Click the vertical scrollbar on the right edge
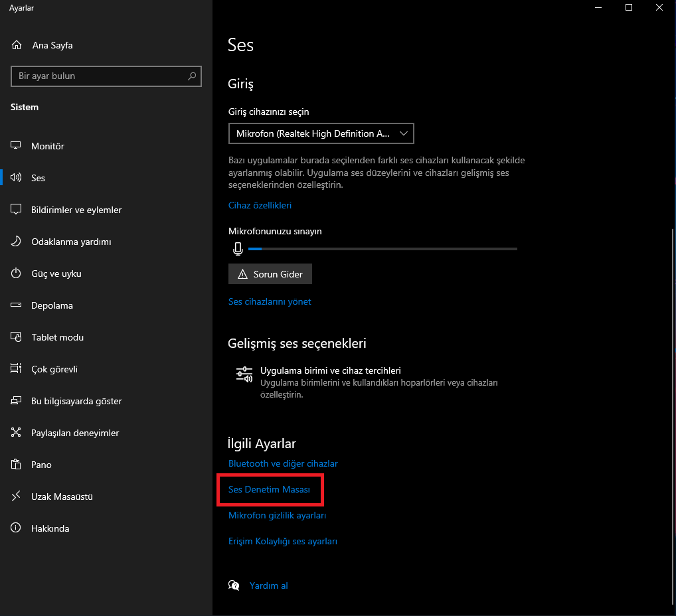The width and height of the screenshot is (676, 616). 672,416
